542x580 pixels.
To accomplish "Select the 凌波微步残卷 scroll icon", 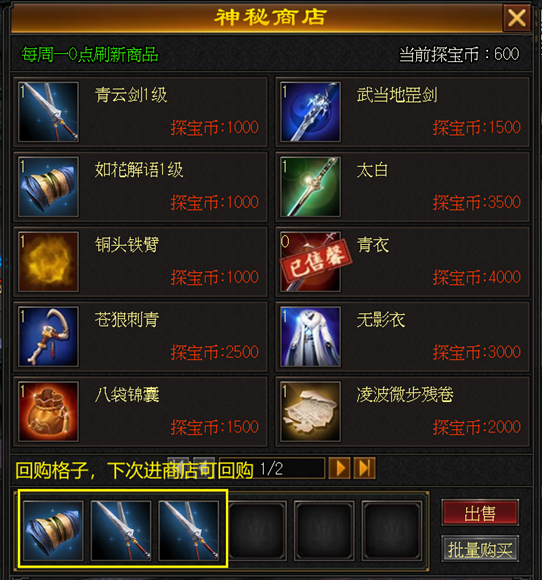I will [x=310, y=411].
